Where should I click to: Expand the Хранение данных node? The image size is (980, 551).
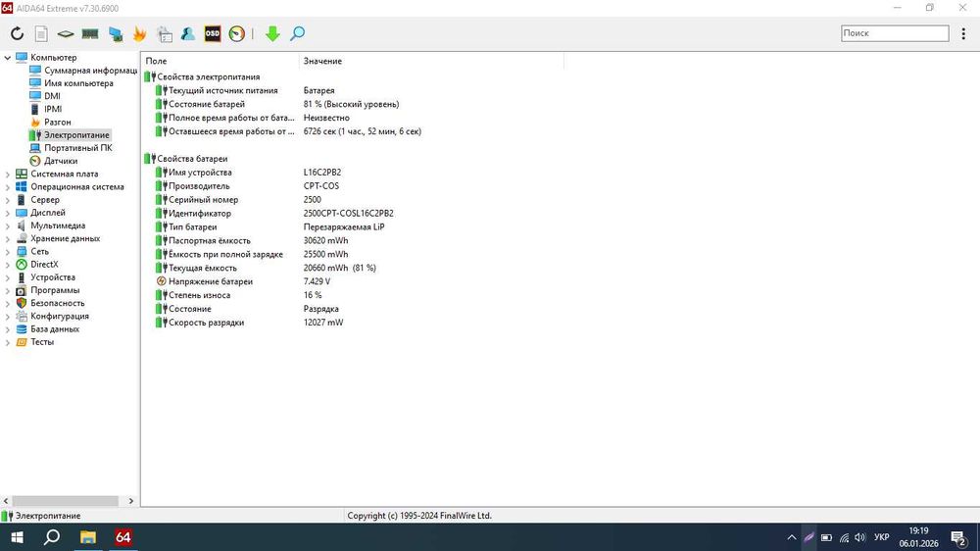click(x=8, y=239)
